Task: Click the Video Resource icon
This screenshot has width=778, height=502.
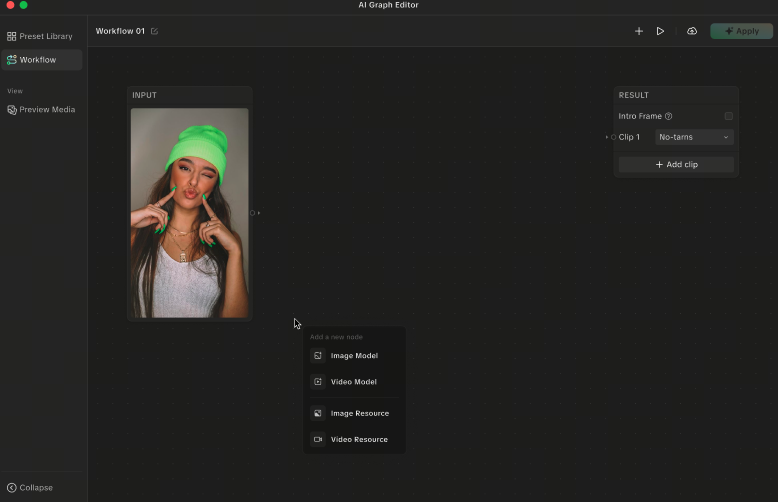Action: coord(318,439)
